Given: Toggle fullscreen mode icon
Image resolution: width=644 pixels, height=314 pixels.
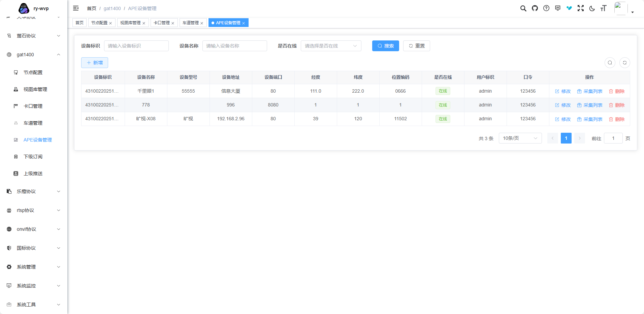Looking at the screenshot, I should [x=581, y=8].
